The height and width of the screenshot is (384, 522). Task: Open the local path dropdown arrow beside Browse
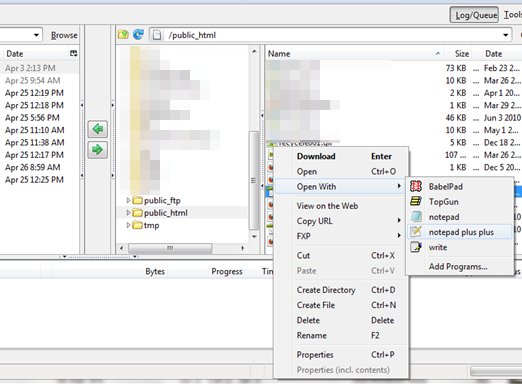(36, 35)
